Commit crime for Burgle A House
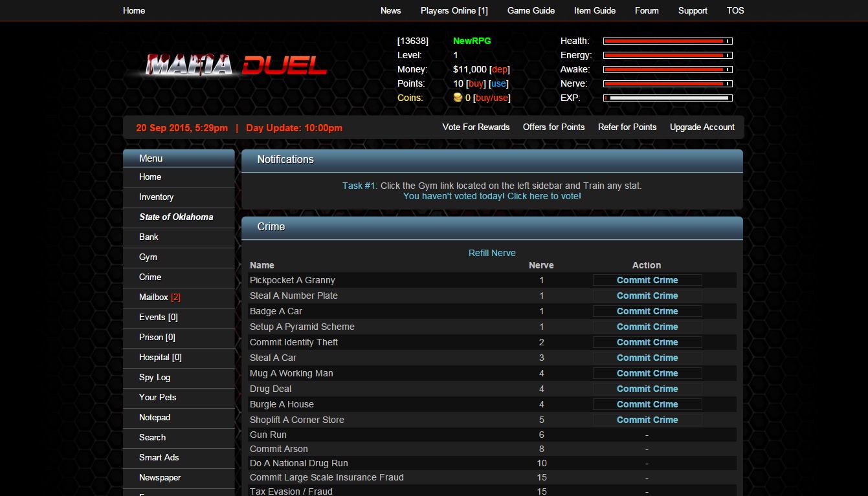Screen dimensions: 868x496 click(647, 404)
